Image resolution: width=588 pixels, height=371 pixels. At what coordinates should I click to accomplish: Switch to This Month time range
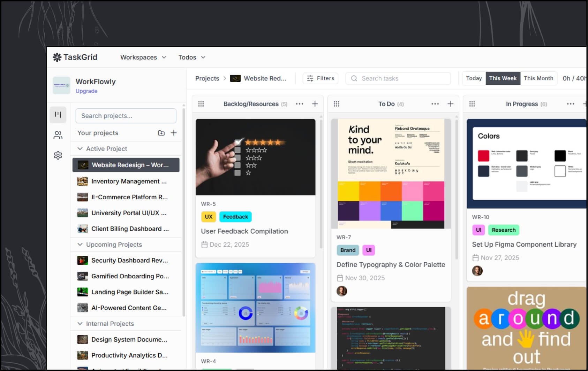pos(538,78)
